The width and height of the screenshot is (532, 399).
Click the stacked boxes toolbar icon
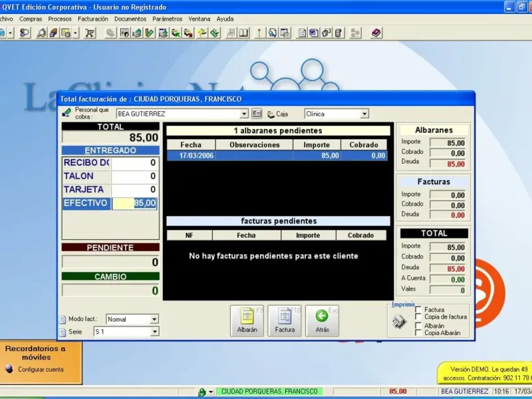[x=53, y=33]
